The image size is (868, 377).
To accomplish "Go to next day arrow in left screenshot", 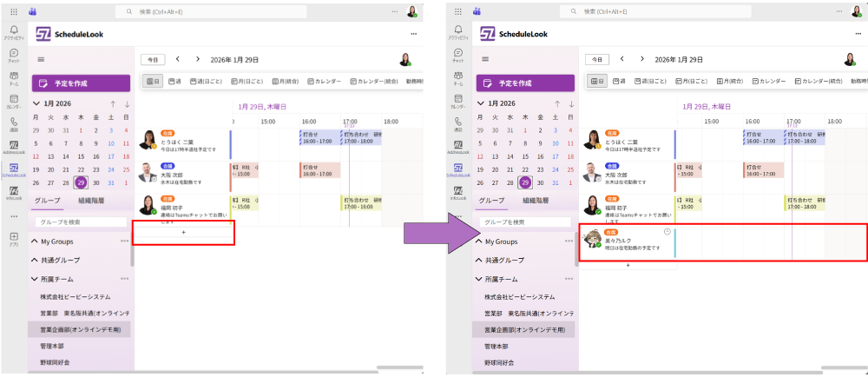I will click(197, 59).
